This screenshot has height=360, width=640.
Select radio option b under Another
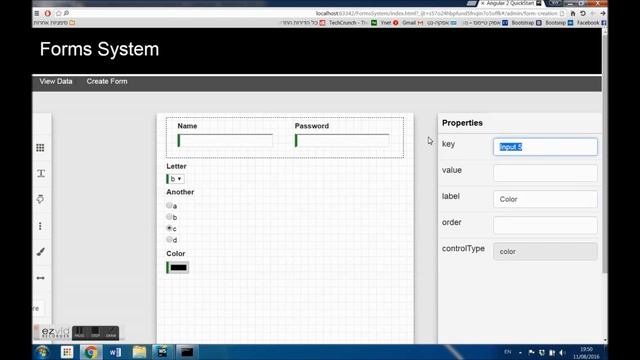pos(169,217)
